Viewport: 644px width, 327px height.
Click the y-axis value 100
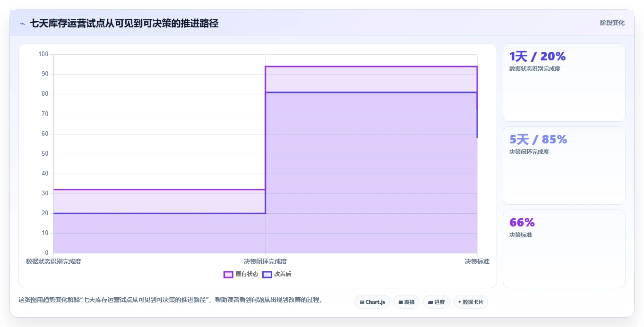(43, 54)
